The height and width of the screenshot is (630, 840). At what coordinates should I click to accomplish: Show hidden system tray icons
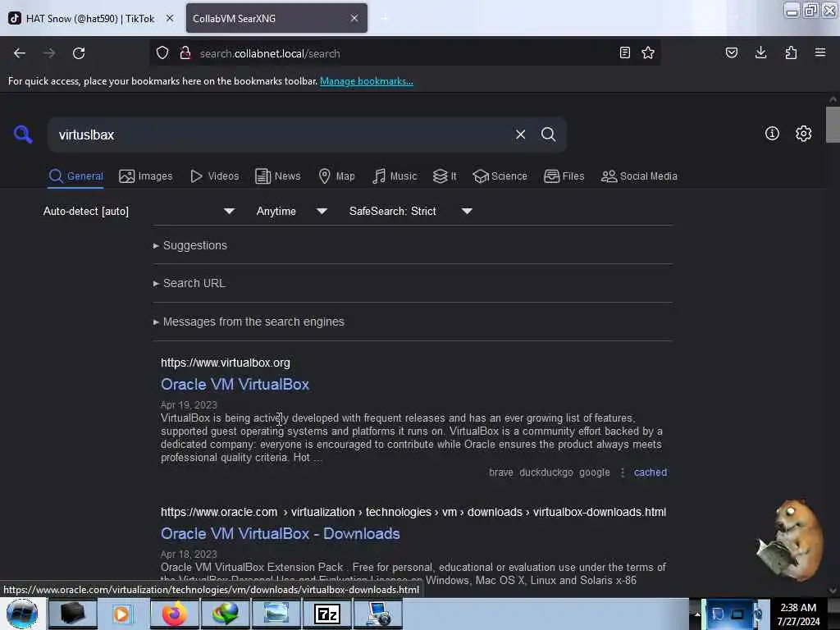tap(697, 614)
